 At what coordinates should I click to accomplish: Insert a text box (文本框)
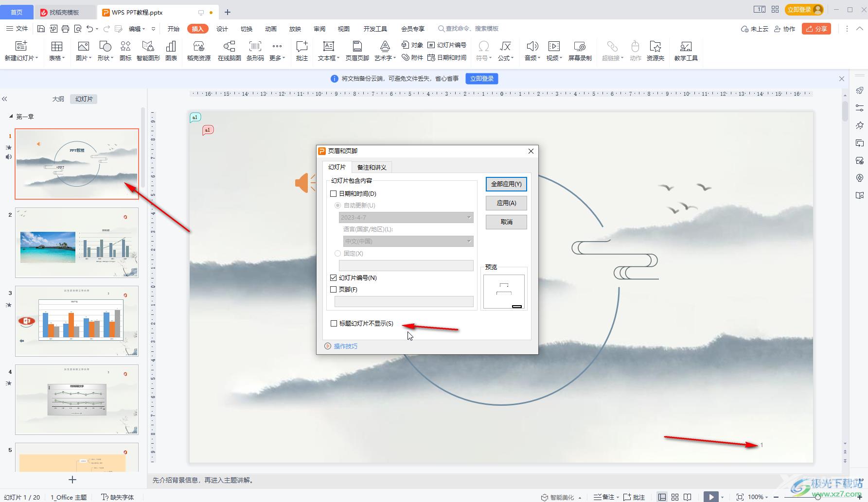(329, 51)
